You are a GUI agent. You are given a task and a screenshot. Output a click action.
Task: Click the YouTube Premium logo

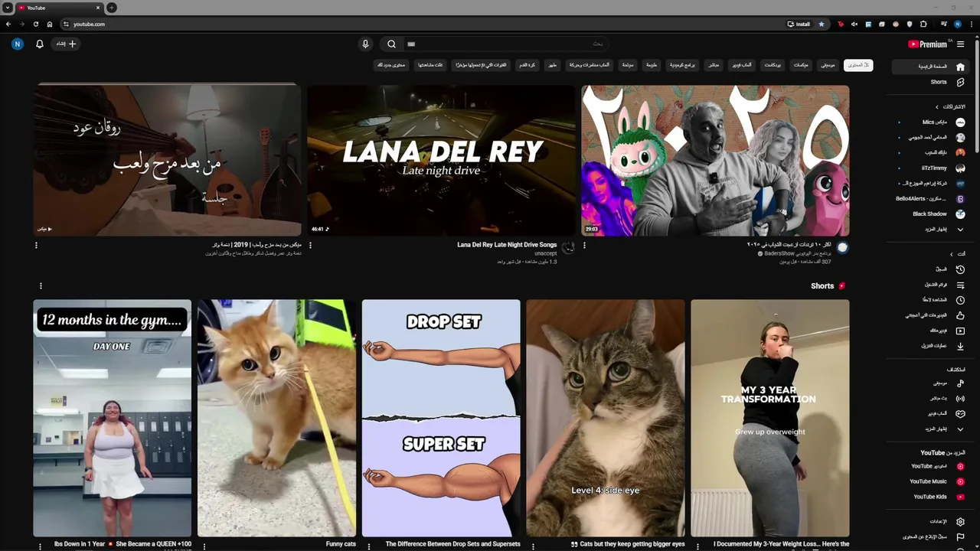[x=928, y=44]
